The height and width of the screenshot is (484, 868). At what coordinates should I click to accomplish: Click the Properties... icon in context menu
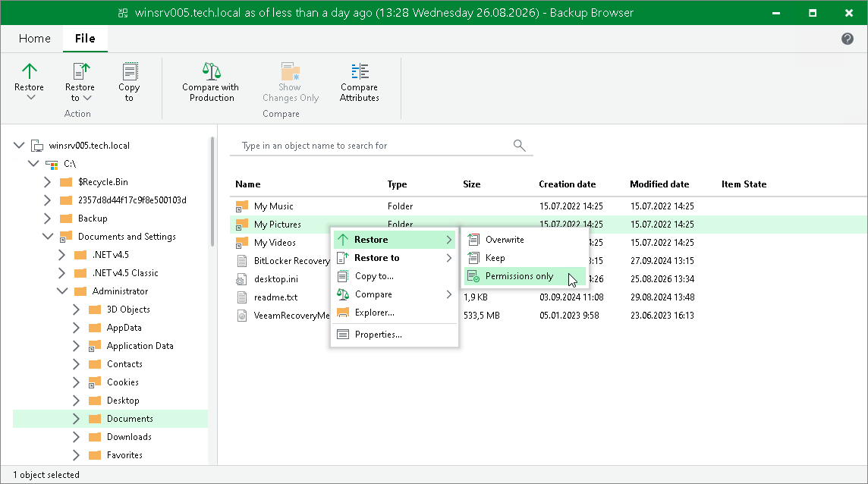click(x=343, y=335)
